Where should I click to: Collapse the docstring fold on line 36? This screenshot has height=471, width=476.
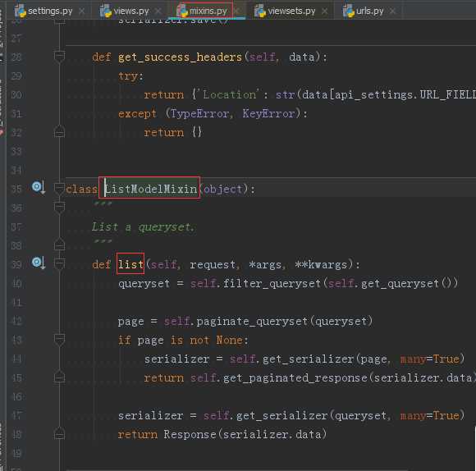pos(59,208)
